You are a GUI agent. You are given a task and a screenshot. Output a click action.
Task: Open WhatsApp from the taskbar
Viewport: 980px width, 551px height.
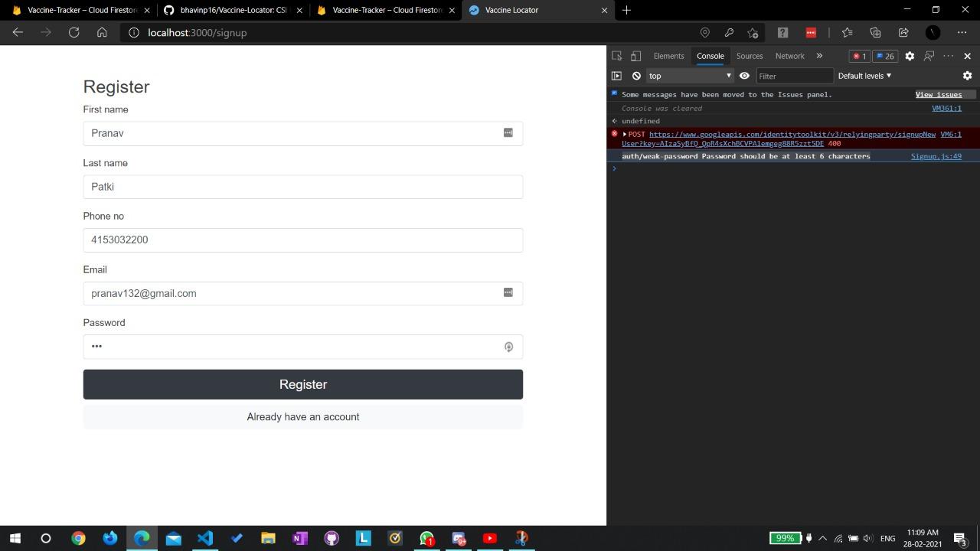click(x=427, y=538)
